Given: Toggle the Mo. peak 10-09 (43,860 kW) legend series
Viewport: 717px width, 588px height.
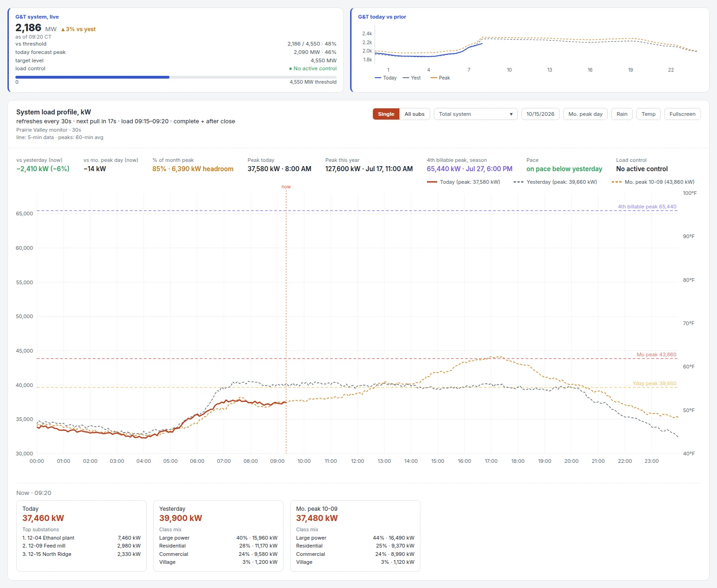Looking at the screenshot, I should (x=653, y=182).
